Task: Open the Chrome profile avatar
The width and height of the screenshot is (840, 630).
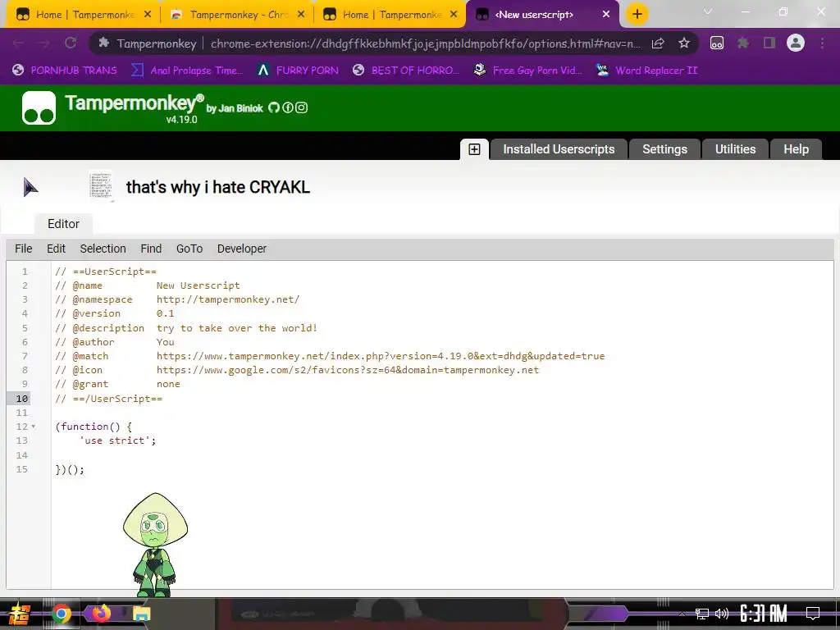Action: [796, 43]
